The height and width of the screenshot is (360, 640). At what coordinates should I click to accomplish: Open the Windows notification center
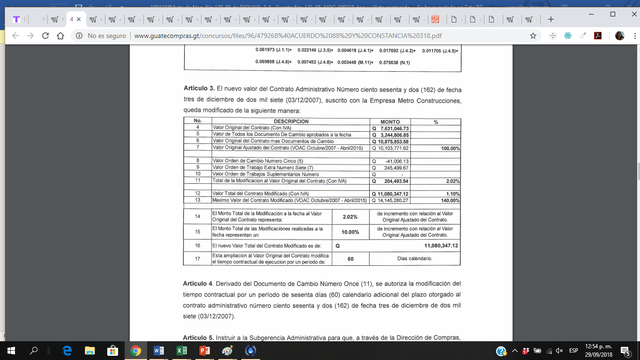click(x=626, y=351)
